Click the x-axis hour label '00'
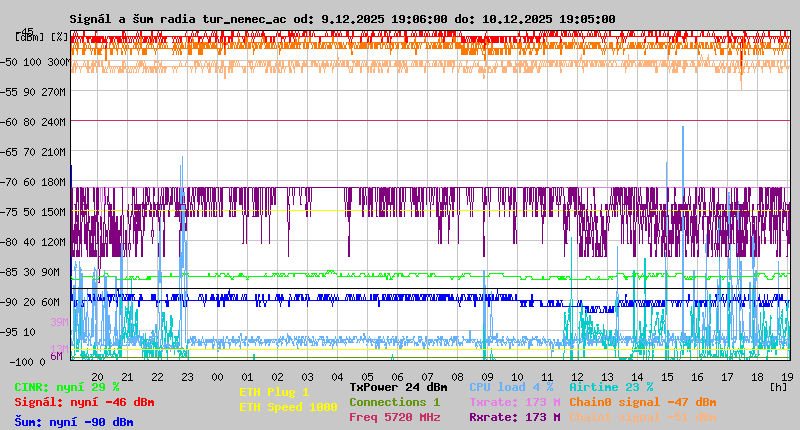 217,377
